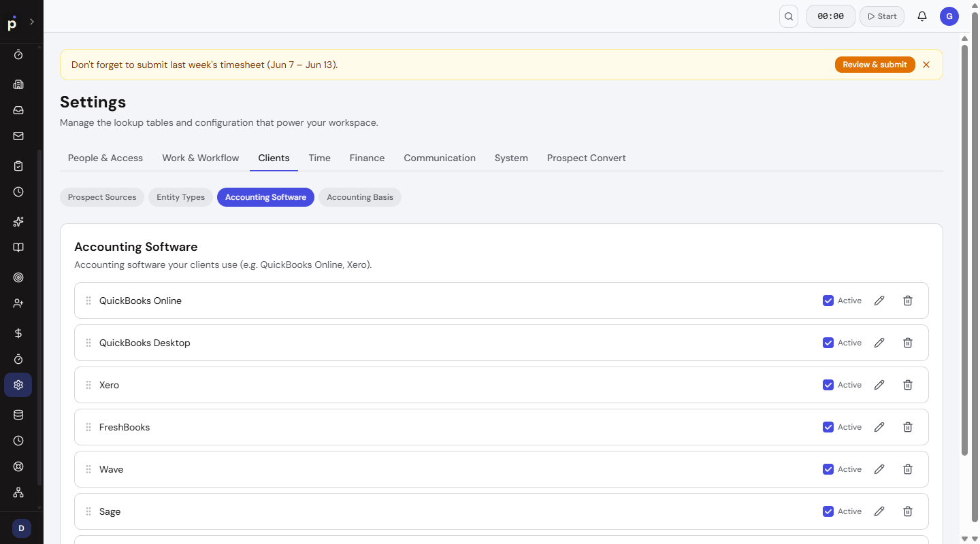Switch to the System tab
The image size is (980, 544).
point(511,158)
